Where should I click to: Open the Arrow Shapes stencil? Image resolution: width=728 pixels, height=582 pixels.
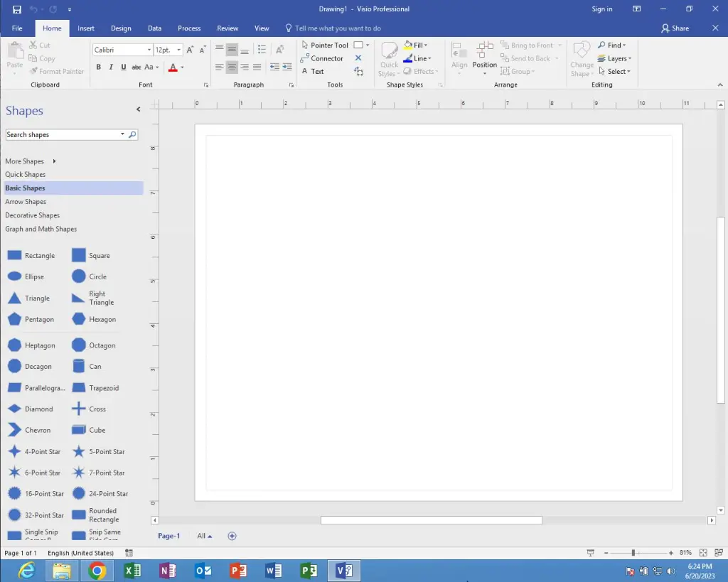point(26,202)
